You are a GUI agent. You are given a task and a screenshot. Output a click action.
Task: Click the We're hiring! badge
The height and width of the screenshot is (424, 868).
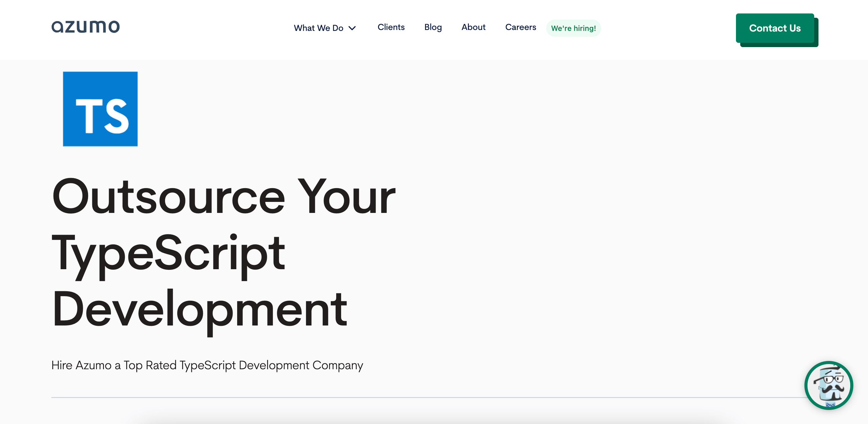tap(573, 28)
